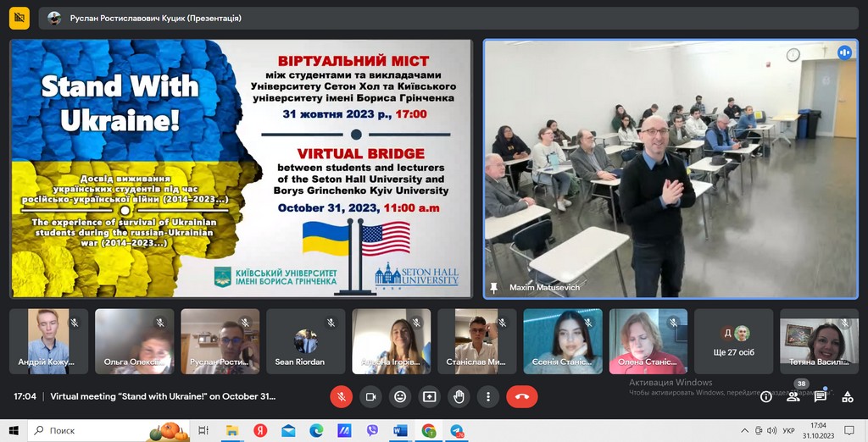Click the Windows taskbar search box
Screen dimensions: 868x442
click(96, 430)
